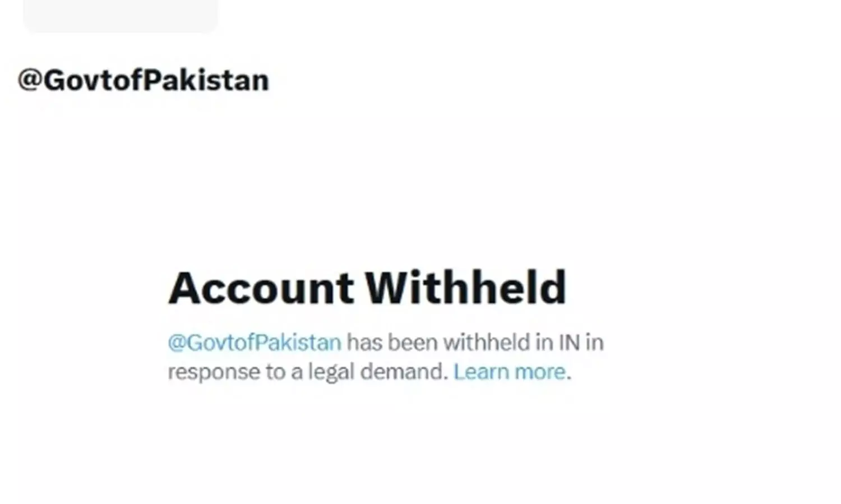Click the word Withheld in the heading
The height and width of the screenshot is (504, 841).
[x=466, y=288]
